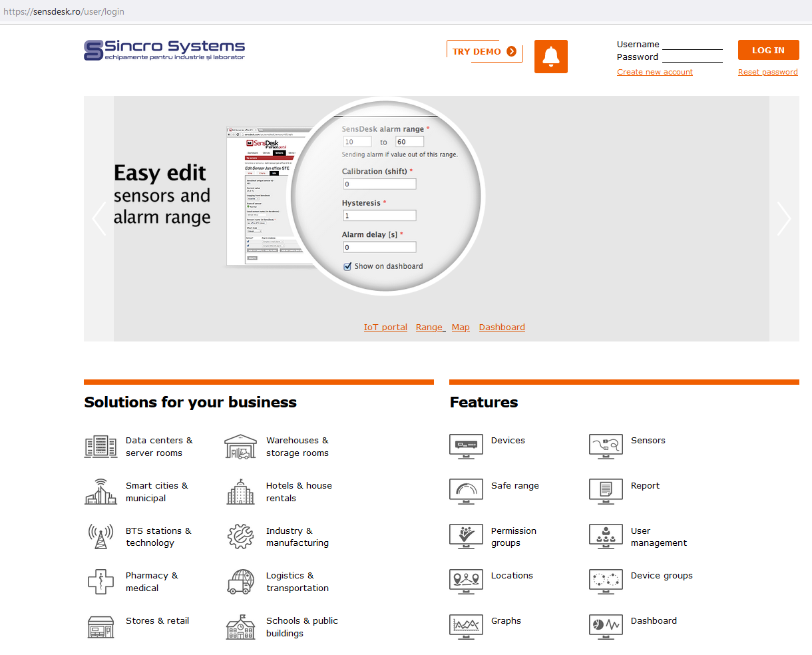
Task: Click the Graphs chart icon
Action: [x=466, y=626]
